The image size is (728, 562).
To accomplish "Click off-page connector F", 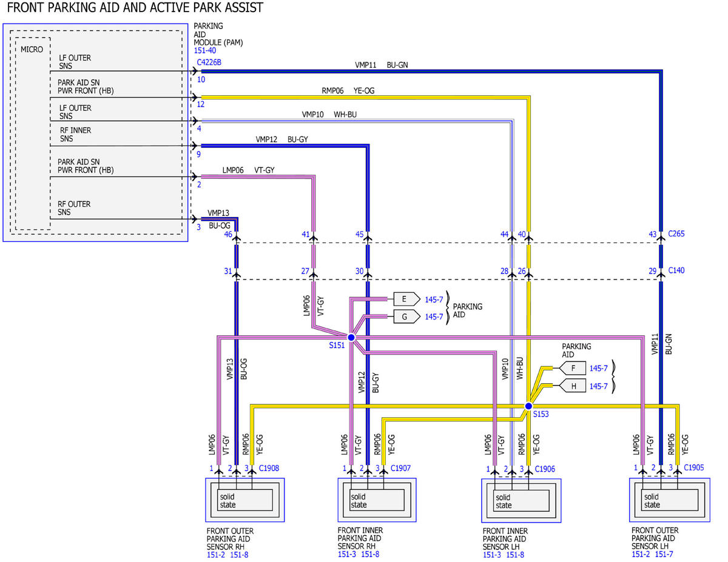I will pos(572,368).
